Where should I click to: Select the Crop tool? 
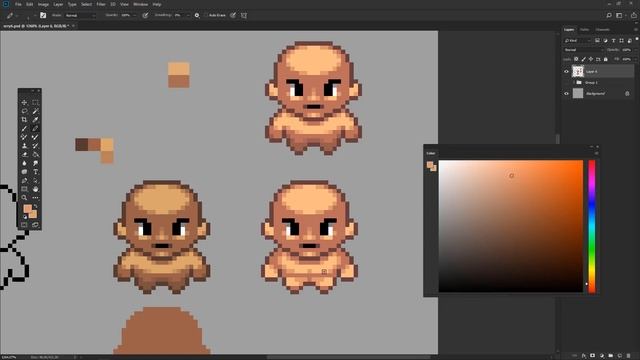(24, 120)
